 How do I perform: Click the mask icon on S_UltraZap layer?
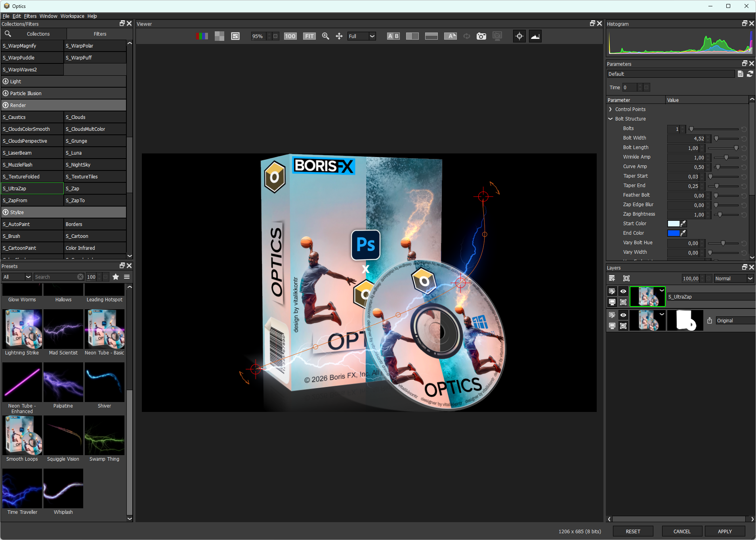point(623,302)
